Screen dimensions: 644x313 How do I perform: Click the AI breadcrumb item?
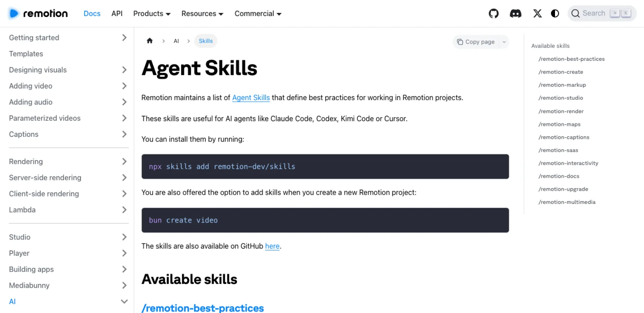[x=176, y=41]
